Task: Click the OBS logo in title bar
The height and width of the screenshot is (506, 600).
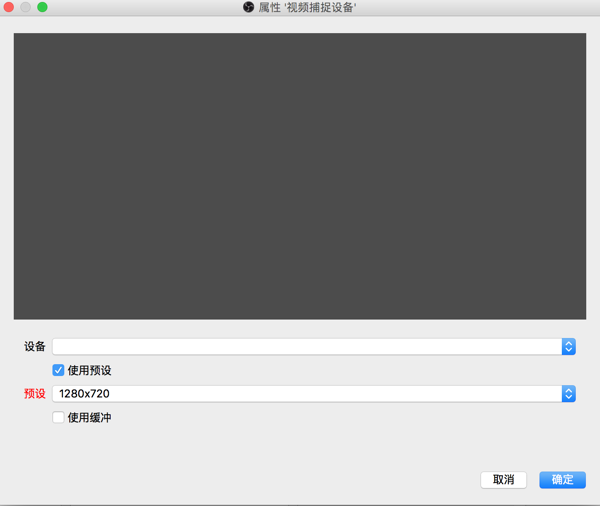Action: (x=248, y=7)
